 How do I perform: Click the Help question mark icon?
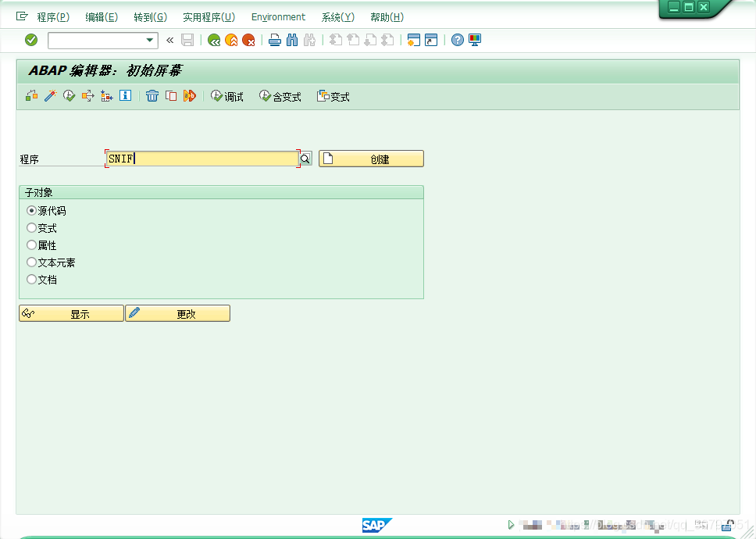(x=458, y=40)
